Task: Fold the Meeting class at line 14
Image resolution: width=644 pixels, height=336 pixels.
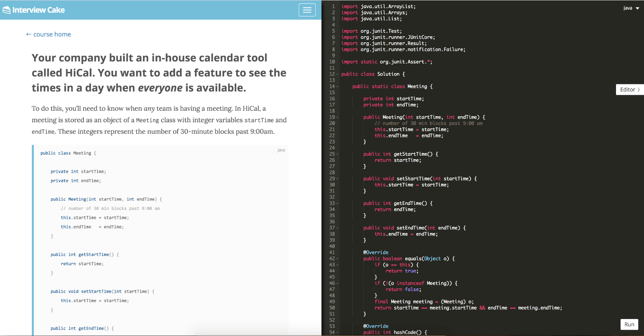Action: [x=337, y=86]
